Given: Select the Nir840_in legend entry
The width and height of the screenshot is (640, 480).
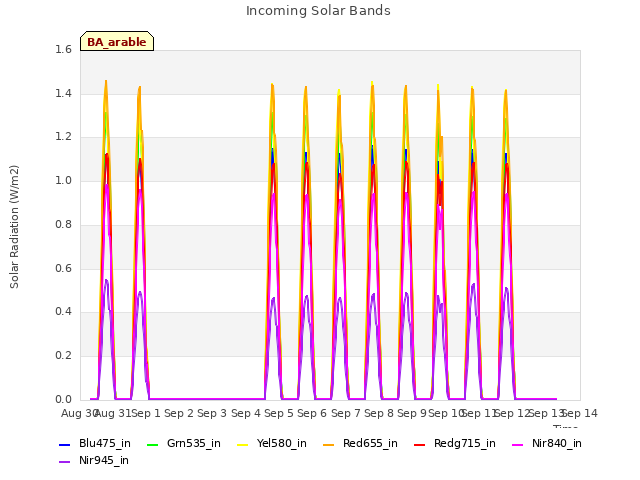Looking at the screenshot, I should [547, 444].
